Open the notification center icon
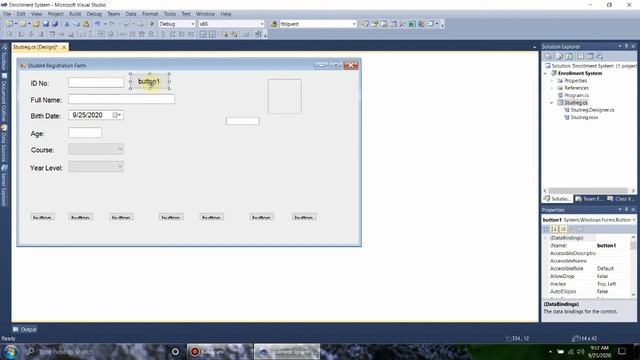This screenshot has height=360, width=640. coord(622,351)
